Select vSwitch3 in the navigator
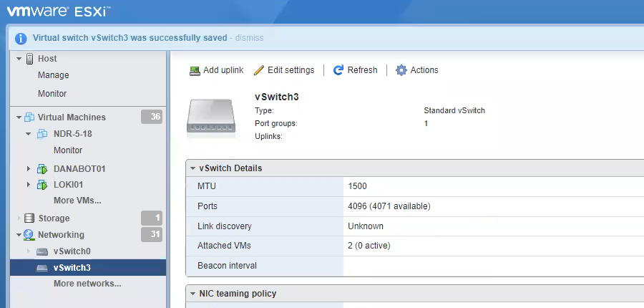 click(x=72, y=268)
